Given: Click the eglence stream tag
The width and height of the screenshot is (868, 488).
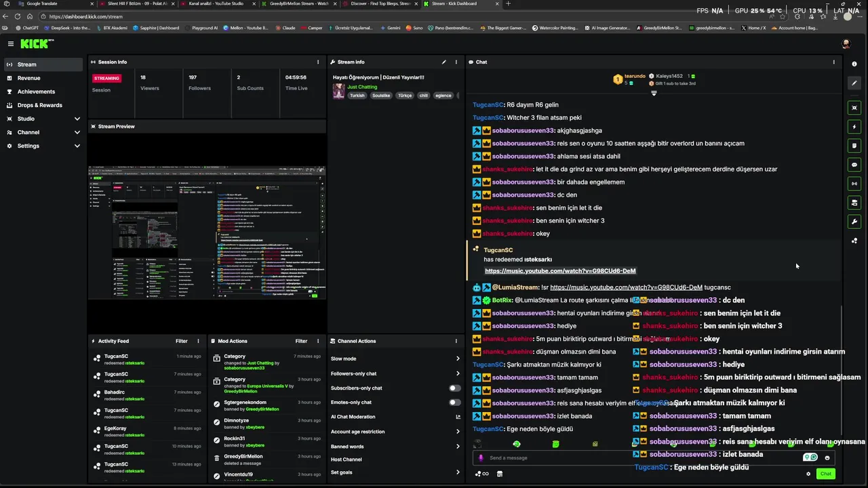Looking at the screenshot, I should (x=443, y=96).
